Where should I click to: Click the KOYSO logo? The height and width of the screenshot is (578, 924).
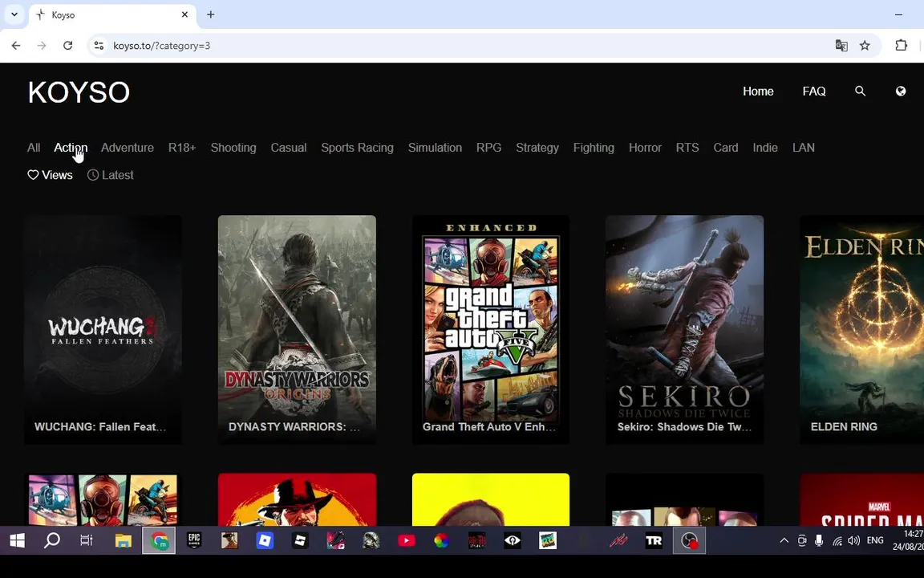(79, 92)
